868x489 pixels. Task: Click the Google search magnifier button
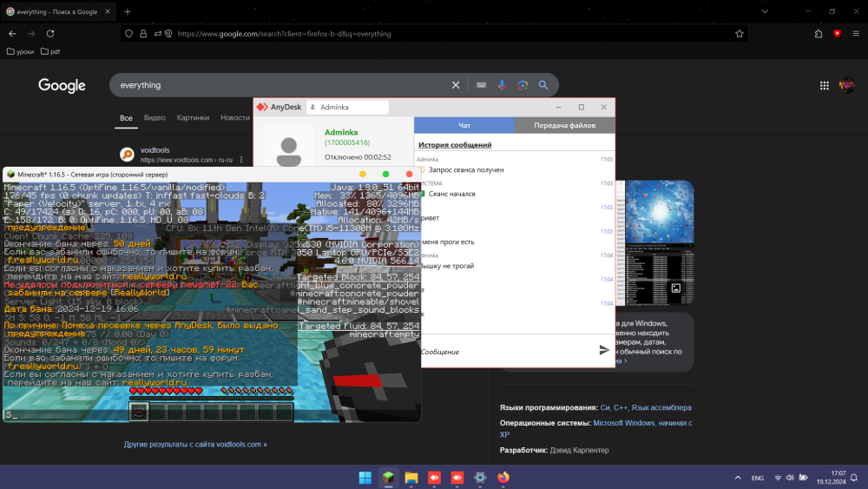(x=543, y=85)
